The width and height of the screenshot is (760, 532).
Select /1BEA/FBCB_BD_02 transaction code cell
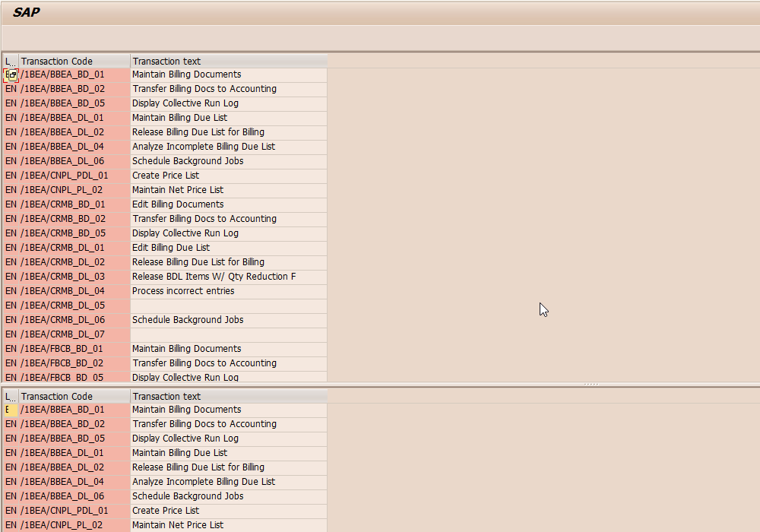pyautogui.click(x=74, y=363)
